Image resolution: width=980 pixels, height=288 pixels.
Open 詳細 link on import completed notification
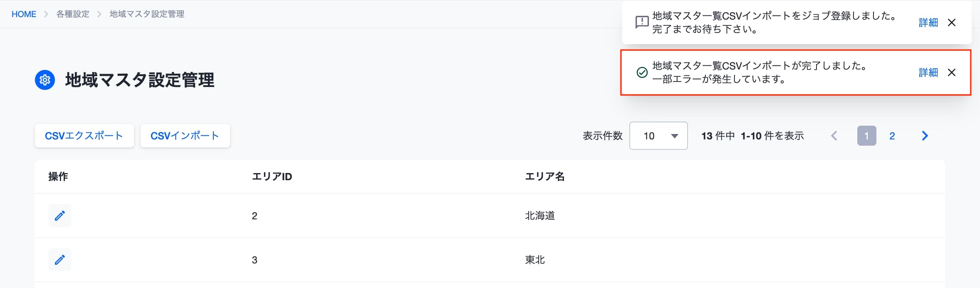point(928,72)
